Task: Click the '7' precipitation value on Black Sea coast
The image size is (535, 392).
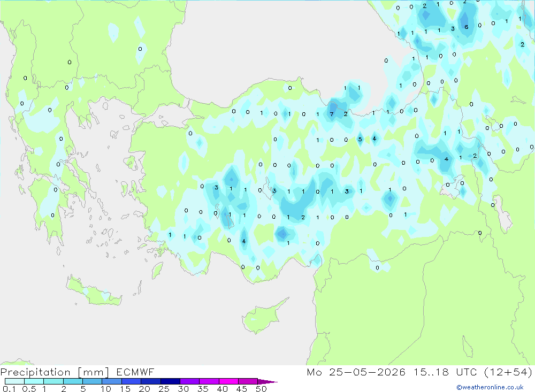Action: pos(332,114)
